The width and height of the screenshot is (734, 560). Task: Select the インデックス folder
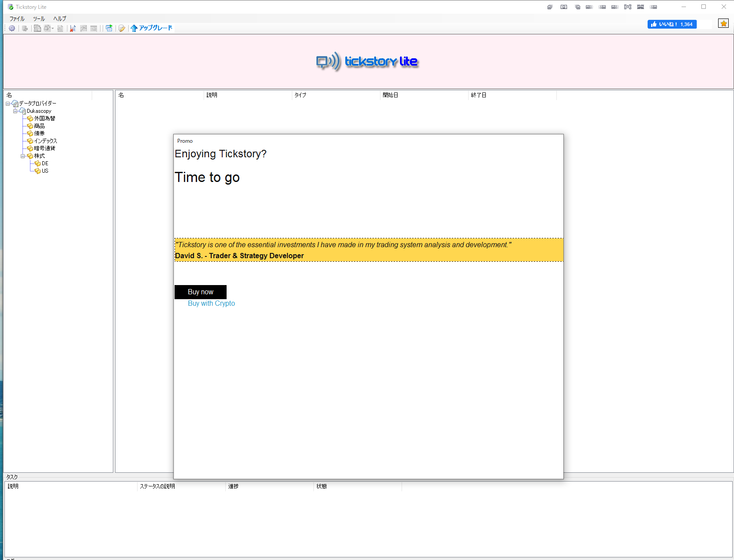click(45, 141)
